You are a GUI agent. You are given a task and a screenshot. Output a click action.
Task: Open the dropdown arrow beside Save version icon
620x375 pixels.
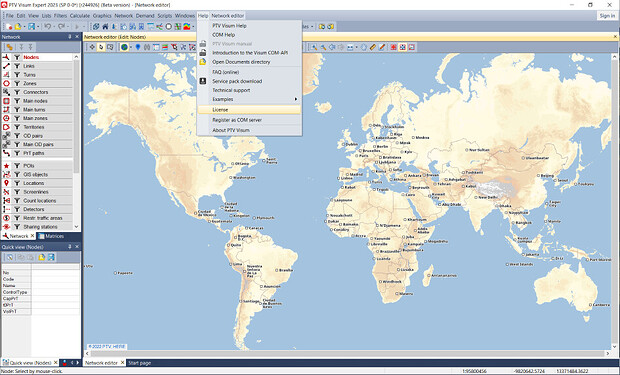point(38,27)
